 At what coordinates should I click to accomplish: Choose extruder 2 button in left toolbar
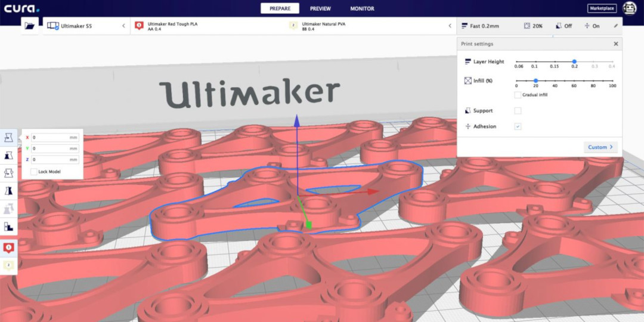[x=8, y=265]
